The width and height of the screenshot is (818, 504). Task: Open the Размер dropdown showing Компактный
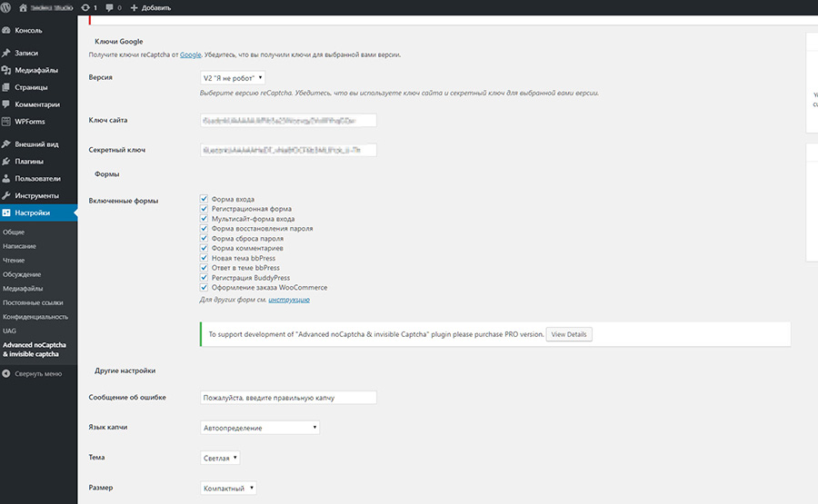(x=228, y=488)
